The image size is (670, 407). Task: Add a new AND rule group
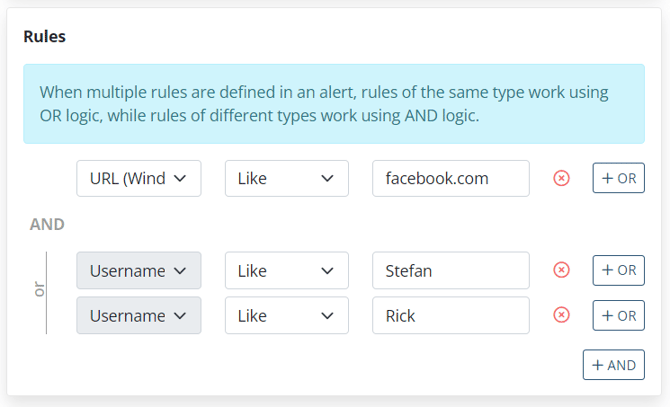613,365
